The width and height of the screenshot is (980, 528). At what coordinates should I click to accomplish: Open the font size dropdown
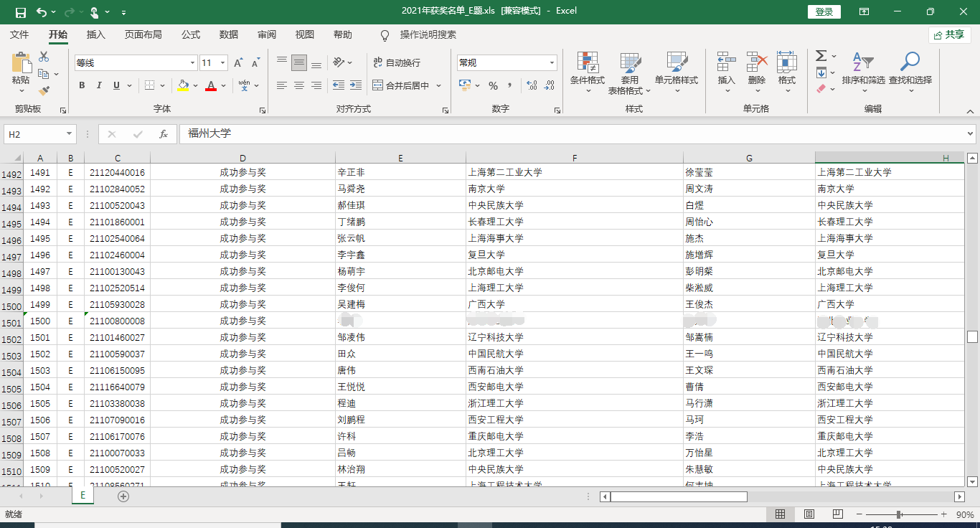point(222,63)
